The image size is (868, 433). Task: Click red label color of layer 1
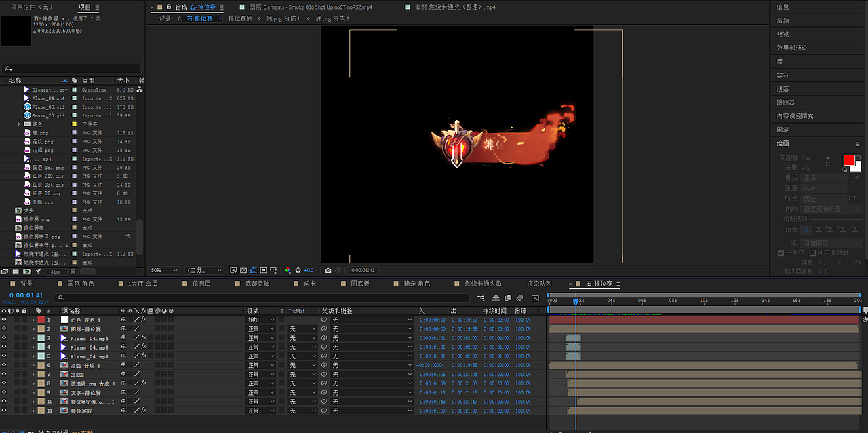tap(41, 320)
